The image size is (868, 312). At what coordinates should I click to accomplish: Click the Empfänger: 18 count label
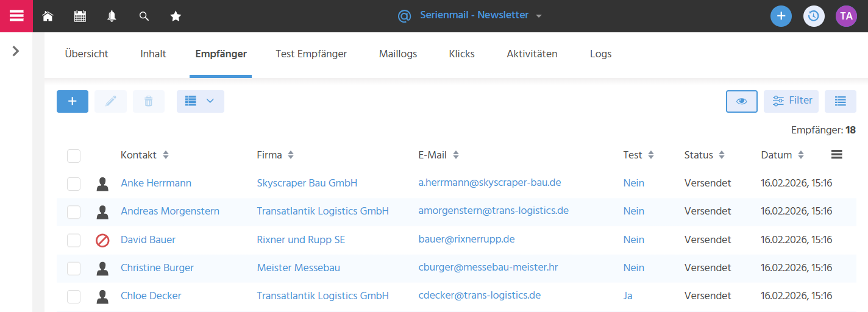tap(824, 130)
